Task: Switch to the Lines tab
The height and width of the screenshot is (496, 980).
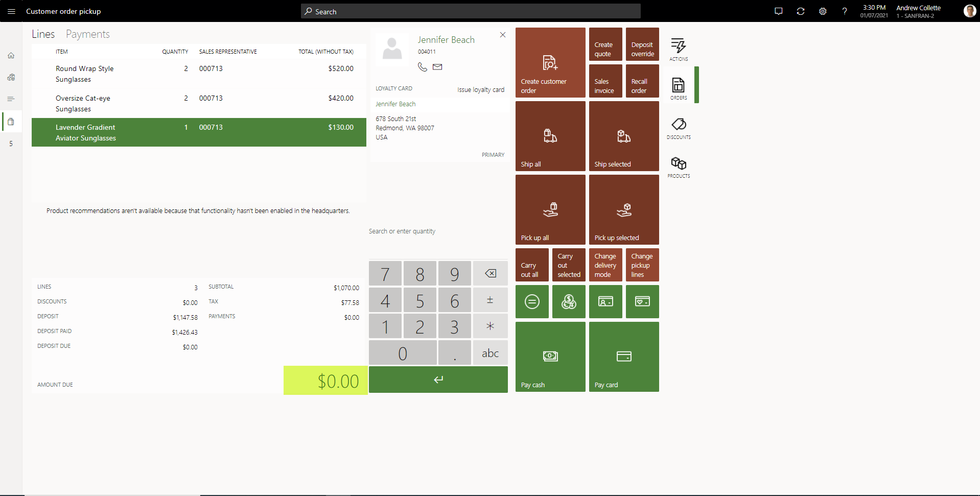Action: point(43,34)
